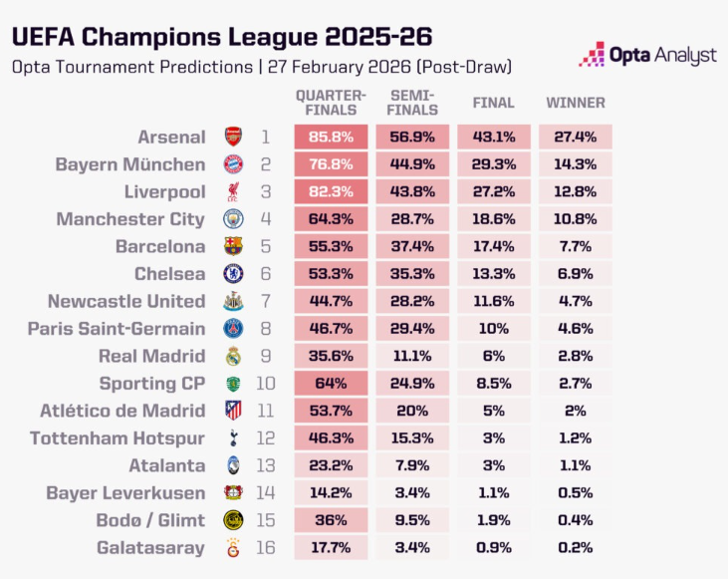728x579 pixels.
Task: Select the Liverpool crest icon
Action: [232, 191]
